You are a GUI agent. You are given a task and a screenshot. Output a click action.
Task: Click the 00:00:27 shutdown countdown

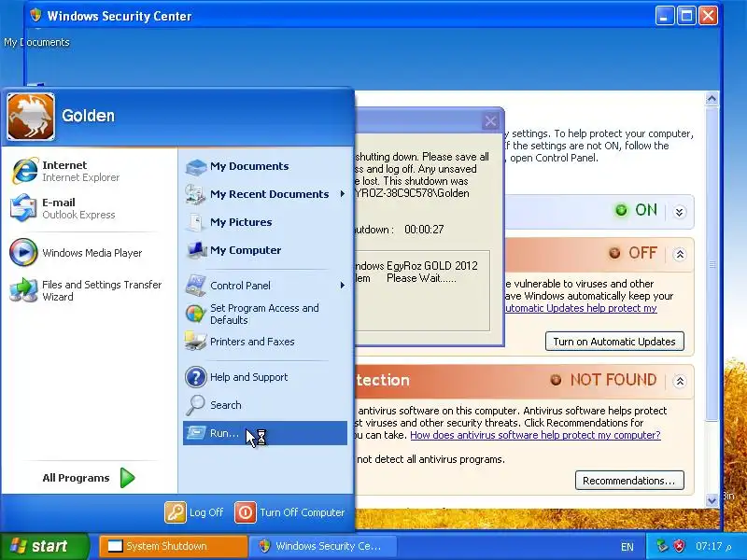pyautogui.click(x=424, y=230)
